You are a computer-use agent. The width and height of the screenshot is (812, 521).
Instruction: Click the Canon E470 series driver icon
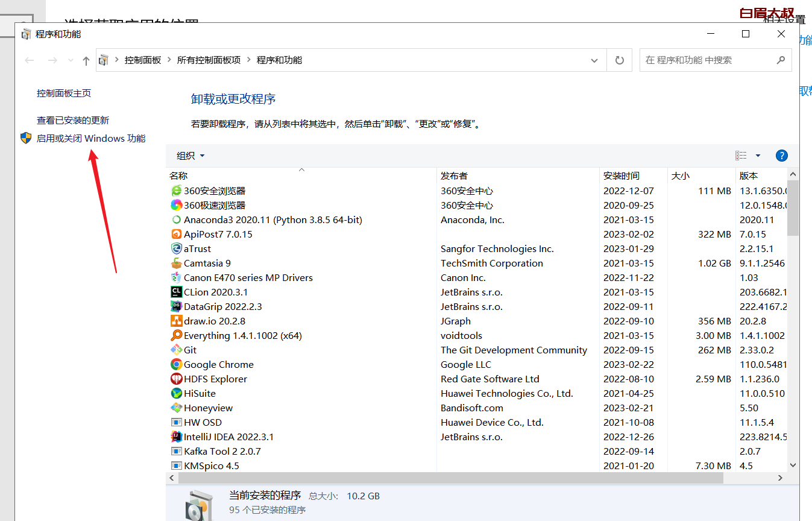pos(176,277)
